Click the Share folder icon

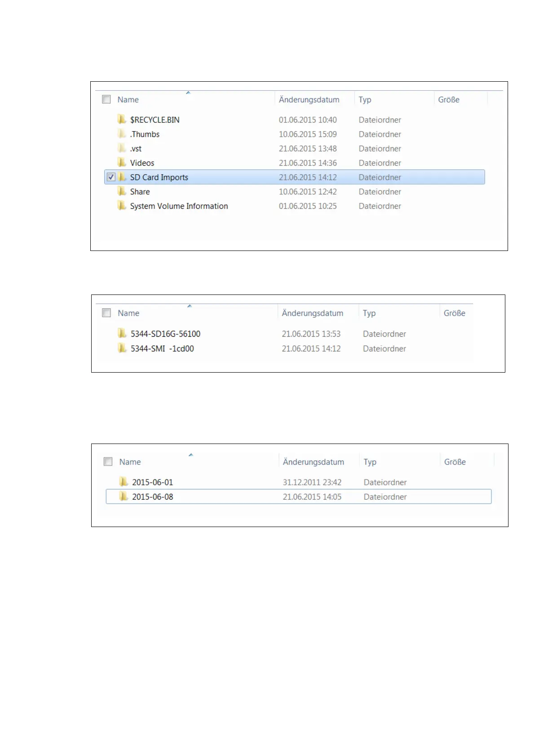[122, 191]
